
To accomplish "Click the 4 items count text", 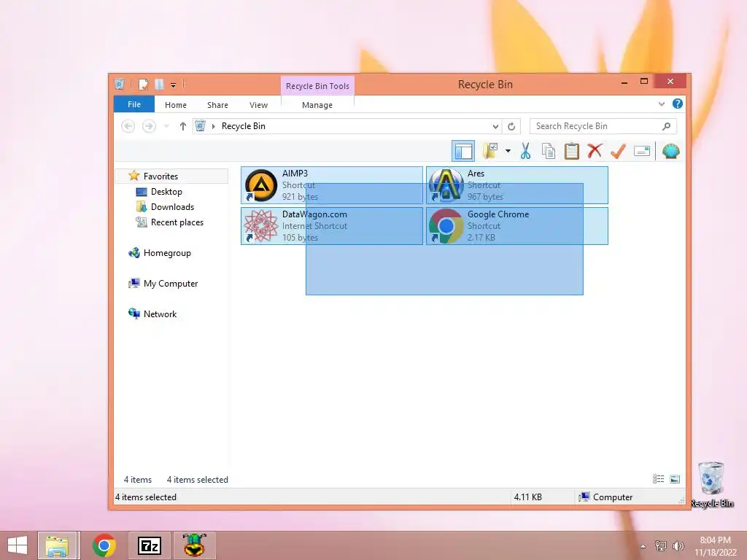I will 138,480.
